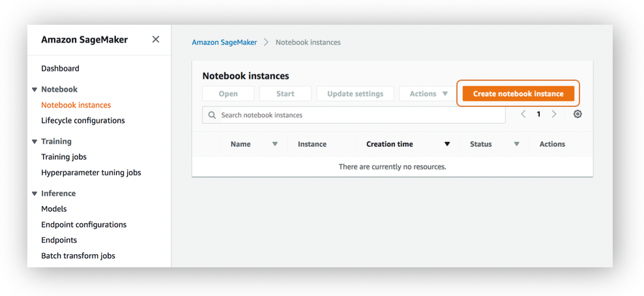644x296 pixels.
Task: Collapse the Notebook section in sidebar
Action: (x=35, y=89)
